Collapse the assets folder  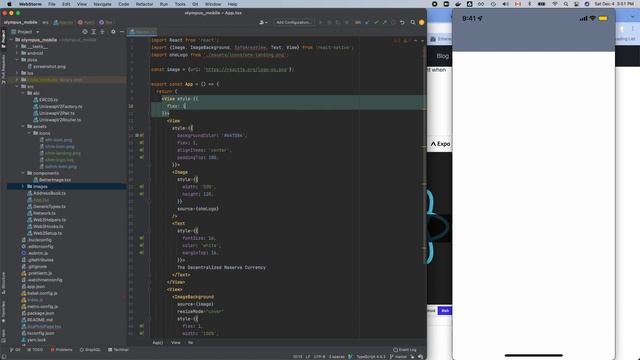coord(23,127)
